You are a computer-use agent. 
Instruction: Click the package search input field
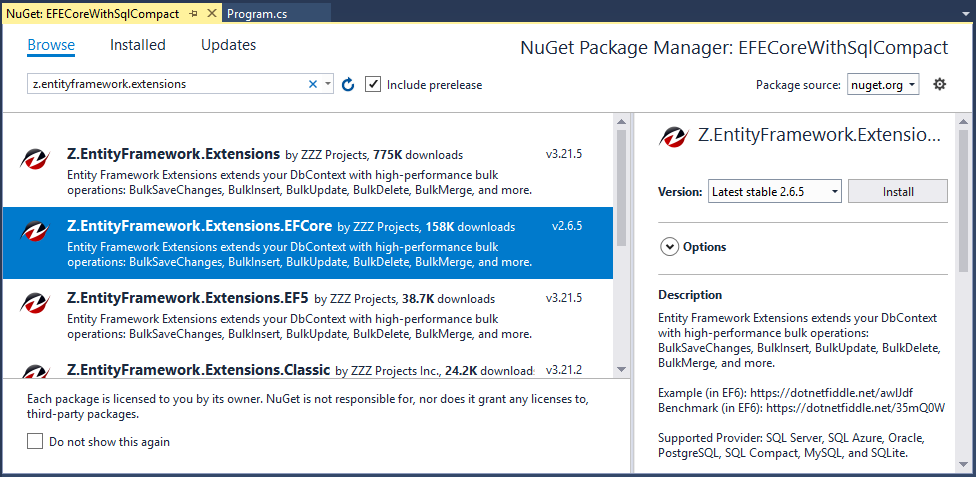(167, 84)
